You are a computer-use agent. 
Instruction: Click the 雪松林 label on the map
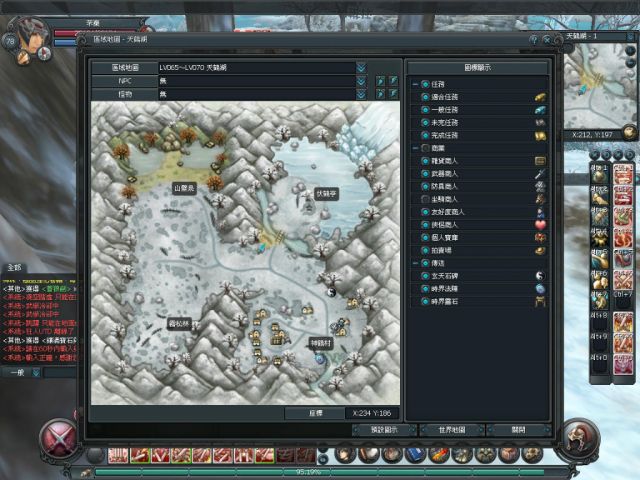[179, 324]
